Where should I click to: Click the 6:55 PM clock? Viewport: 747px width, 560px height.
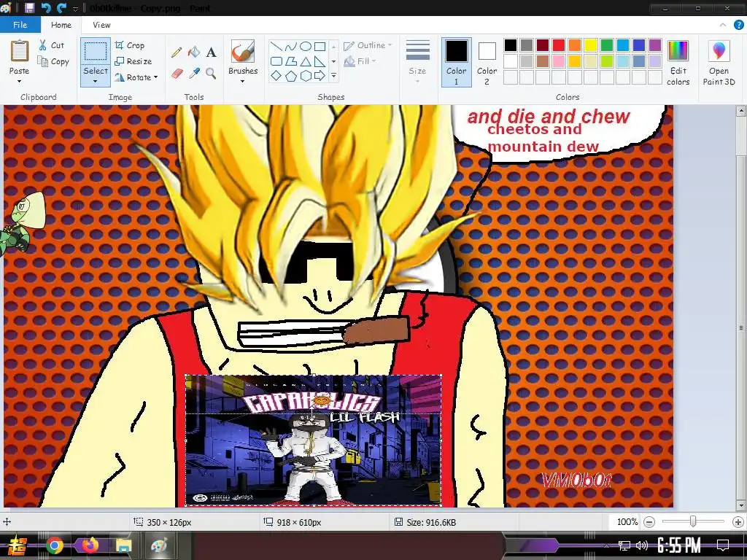pyautogui.click(x=679, y=545)
